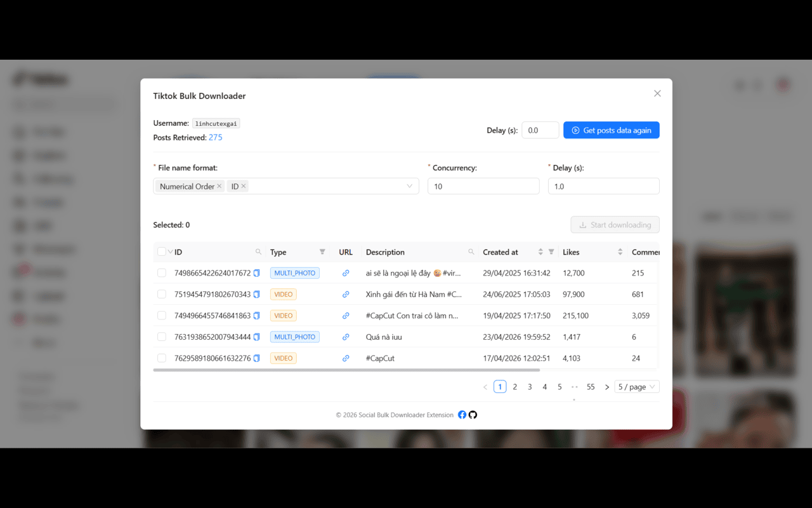Remove the ID tag from file name format
This screenshot has width=812, height=508.
coord(244,186)
